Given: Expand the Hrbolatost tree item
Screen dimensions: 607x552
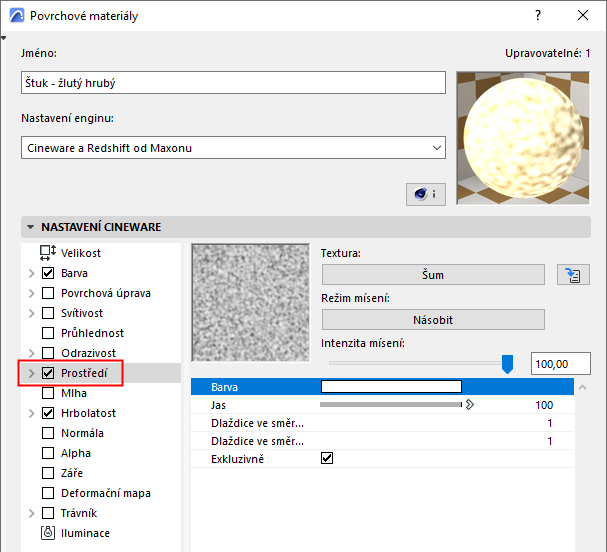Looking at the screenshot, I should [x=31, y=413].
